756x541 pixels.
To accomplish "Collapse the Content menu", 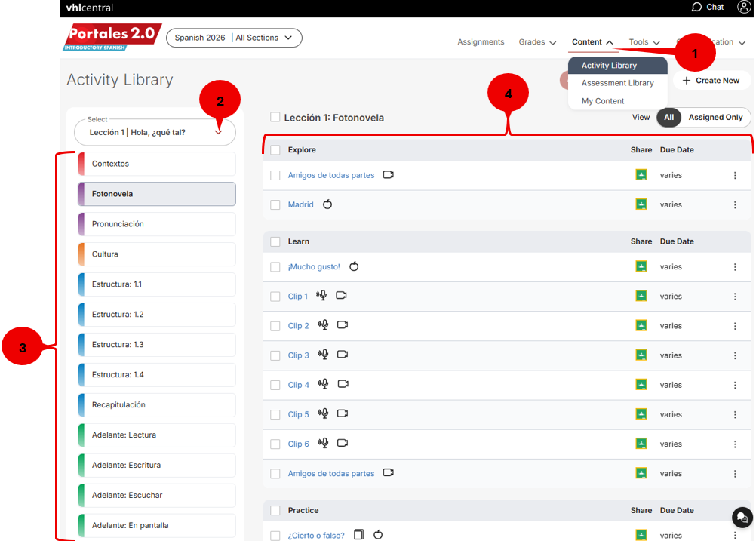I will point(592,42).
